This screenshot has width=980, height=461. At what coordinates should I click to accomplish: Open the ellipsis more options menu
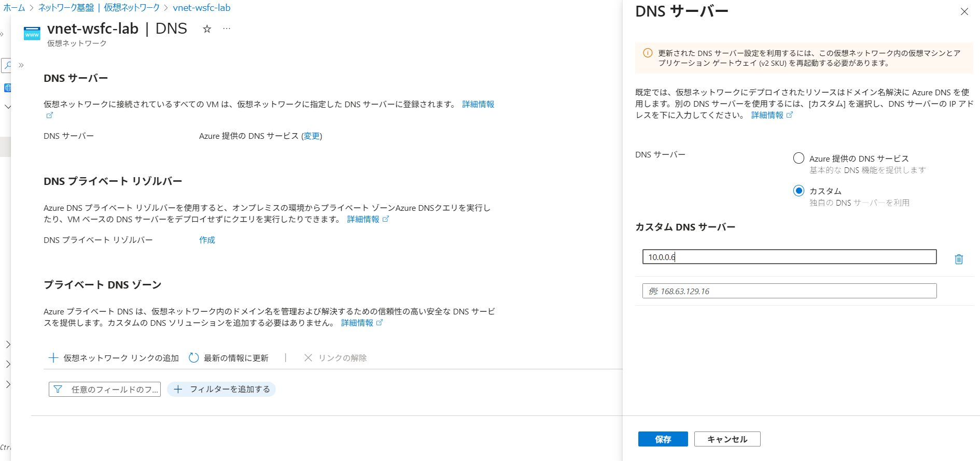pyautogui.click(x=227, y=29)
